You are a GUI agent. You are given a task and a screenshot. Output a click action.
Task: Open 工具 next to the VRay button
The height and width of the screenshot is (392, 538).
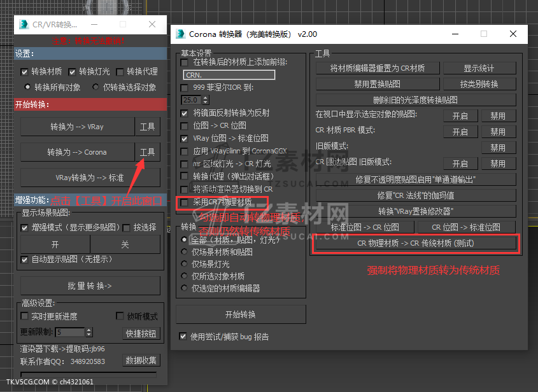coord(148,127)
